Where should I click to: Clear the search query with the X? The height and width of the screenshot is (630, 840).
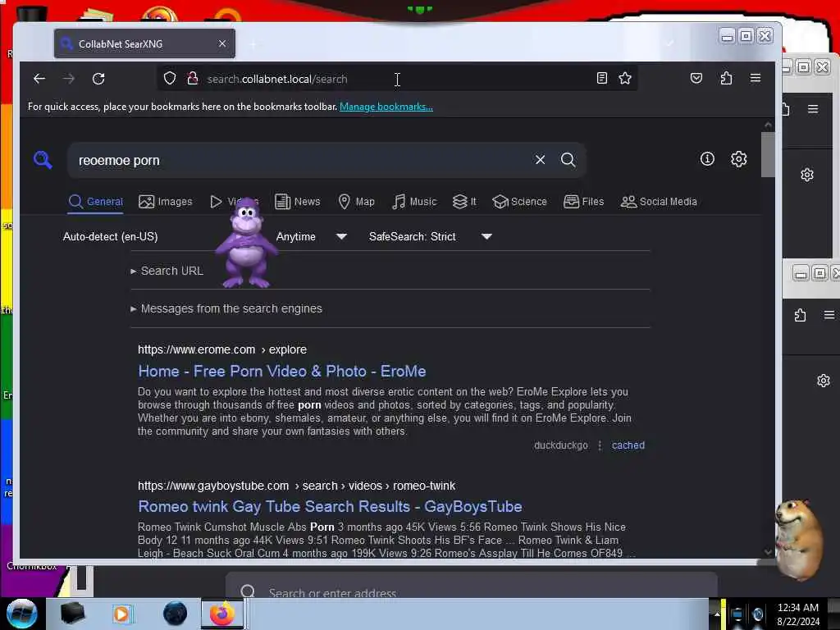pos(540,160)
